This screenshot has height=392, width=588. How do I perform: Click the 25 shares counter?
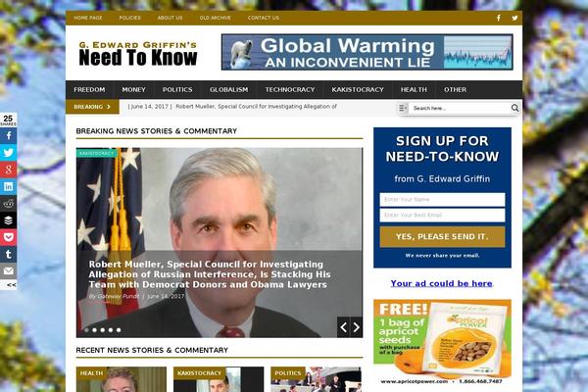click(8, 120)
